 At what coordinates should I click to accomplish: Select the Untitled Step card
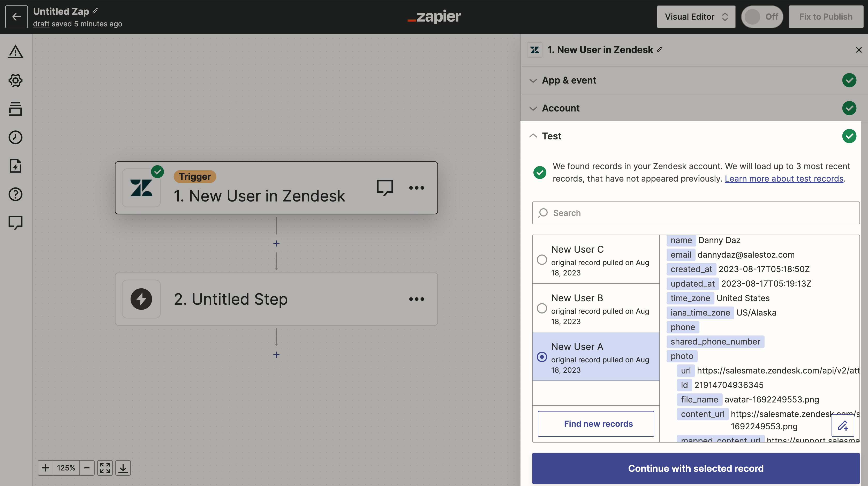tap(276, 299)
